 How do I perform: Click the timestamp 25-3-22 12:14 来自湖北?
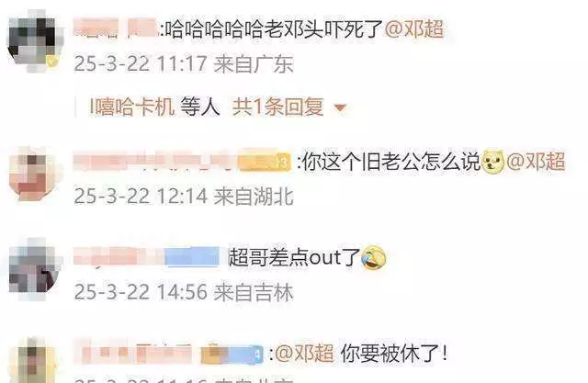pyautogui.click(x=184, y=196)
